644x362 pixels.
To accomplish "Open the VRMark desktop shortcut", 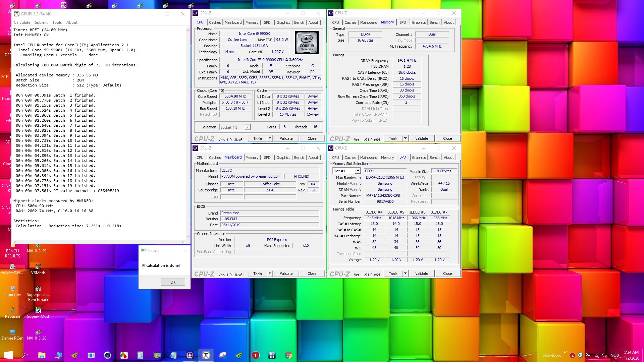I will click(x=38, y=269).
